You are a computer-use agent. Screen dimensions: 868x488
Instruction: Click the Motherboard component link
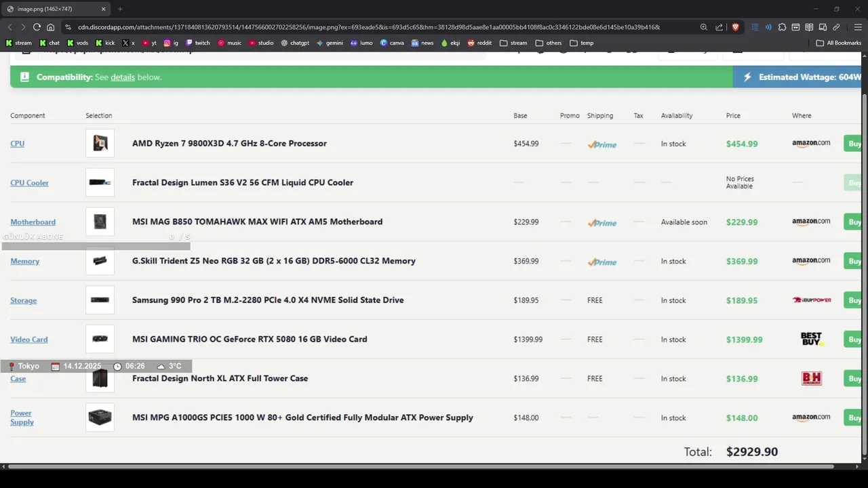click(33, 222)
